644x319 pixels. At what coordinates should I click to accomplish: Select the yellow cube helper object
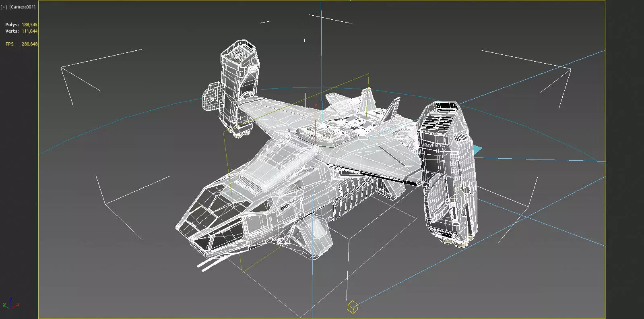pos(353,307)
